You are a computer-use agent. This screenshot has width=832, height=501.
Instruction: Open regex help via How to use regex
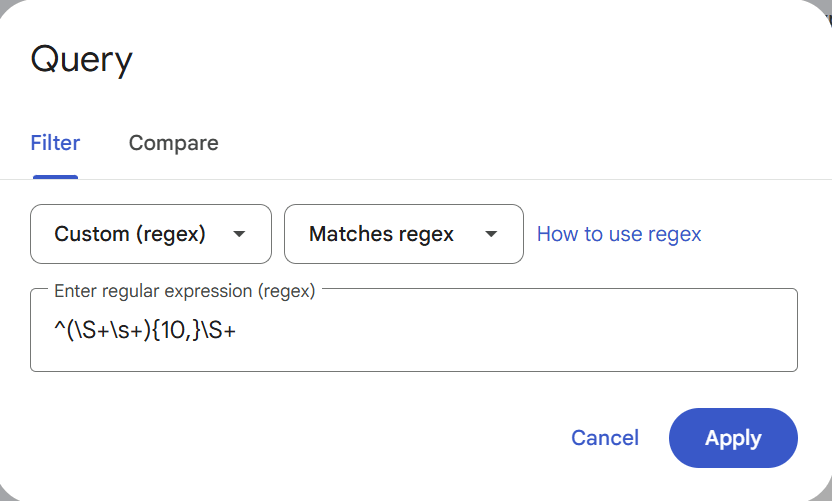[619, 234]
